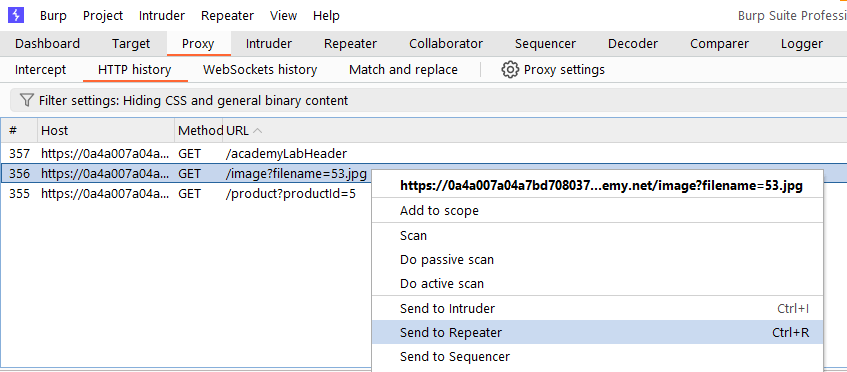Click the Proxy settings button
This screenshot has height=372, width=847.
(553, 70)
